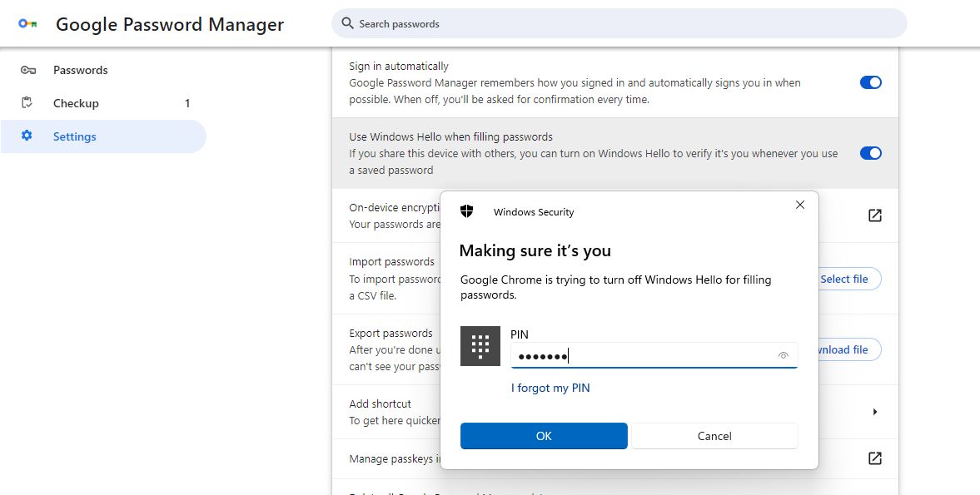Viewport: 980px width, 495px height.
Task: Click the Add shortcut setting row label
Action: coord(380,403)
